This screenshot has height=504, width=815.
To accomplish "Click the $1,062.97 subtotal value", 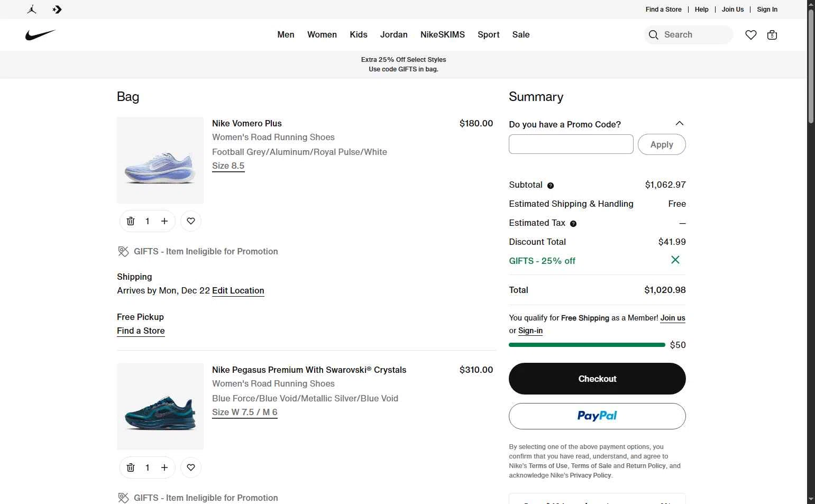I will coord(665,185).
